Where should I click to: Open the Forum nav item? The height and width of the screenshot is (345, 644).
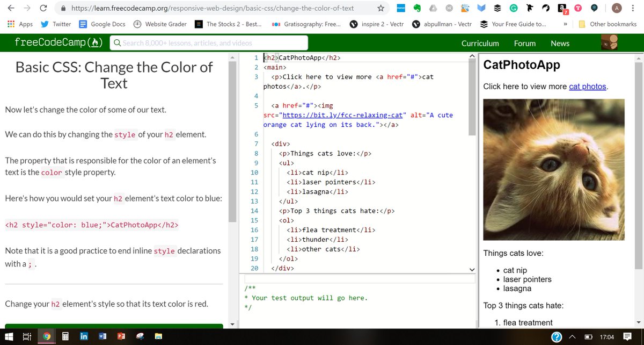[525, 44]
